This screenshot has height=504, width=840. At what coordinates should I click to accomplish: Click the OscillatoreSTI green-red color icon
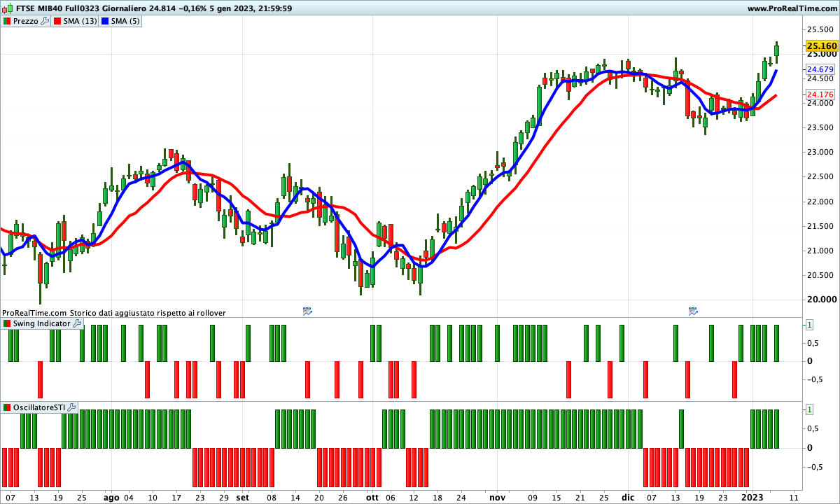click(x=7, y=407)
